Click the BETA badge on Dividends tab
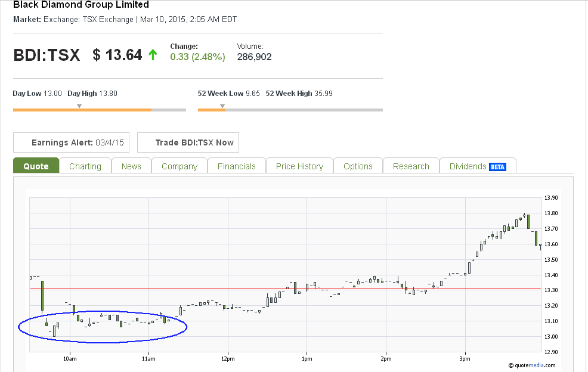The width and height of the screenshot is (588, 372). [x=497, y=167]
